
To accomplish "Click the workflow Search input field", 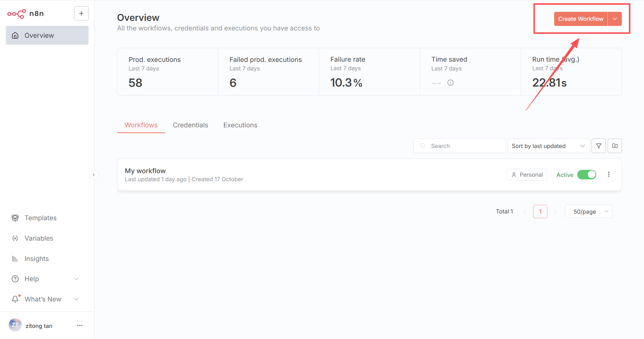I will pyautogui.click(x=463, y=146).
